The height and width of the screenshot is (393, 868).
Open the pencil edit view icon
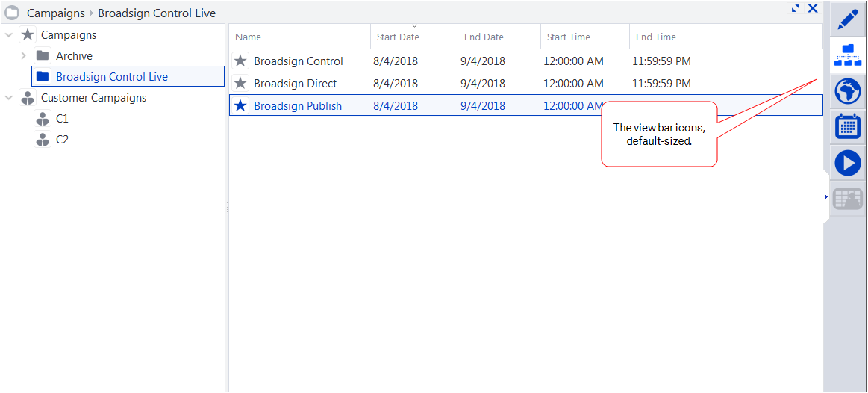[848, 20]
